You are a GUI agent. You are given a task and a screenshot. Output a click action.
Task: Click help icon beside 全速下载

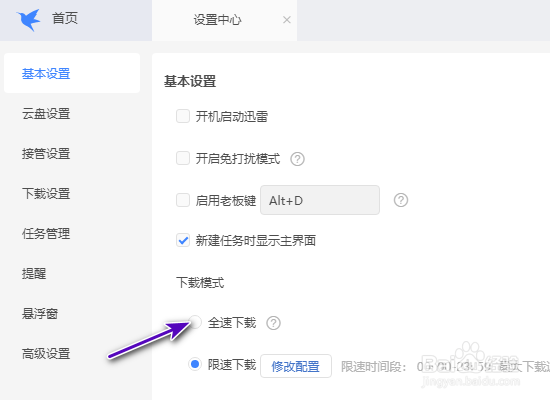[273, 323]
